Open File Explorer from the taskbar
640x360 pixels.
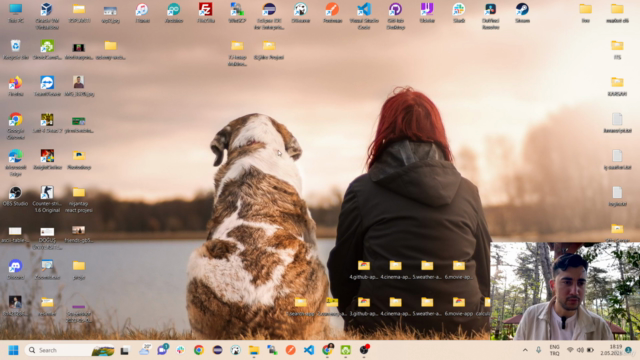(254, 350)
